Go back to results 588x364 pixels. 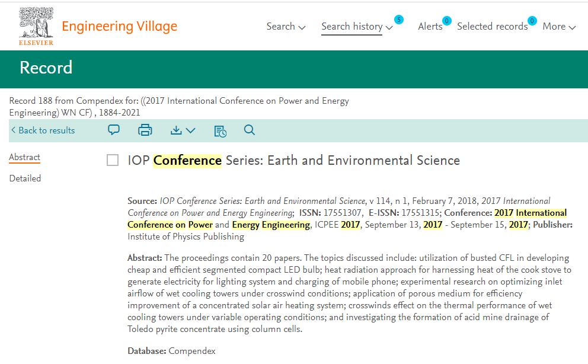(x=43, y=130)
